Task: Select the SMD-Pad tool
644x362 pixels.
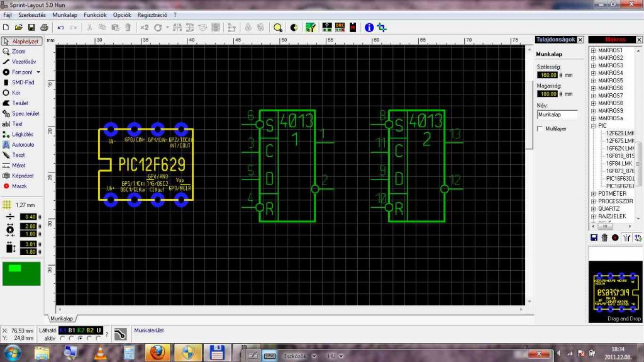Action: tap(19, 82)
